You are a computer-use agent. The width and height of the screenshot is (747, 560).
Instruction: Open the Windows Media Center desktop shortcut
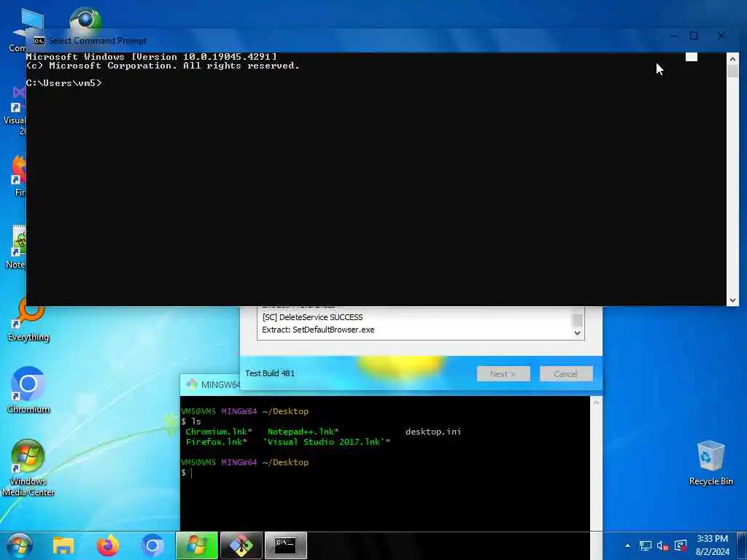click(28, 467)
